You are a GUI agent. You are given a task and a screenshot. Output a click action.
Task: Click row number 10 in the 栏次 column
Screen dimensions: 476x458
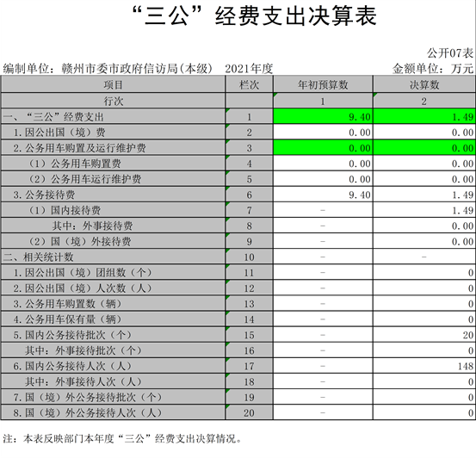click(249, 257)
